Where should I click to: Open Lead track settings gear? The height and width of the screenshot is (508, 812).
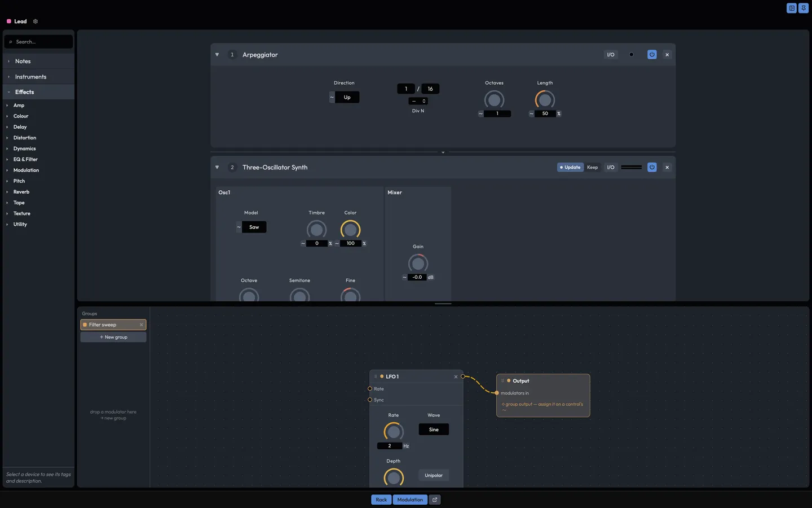pos(36,21)
